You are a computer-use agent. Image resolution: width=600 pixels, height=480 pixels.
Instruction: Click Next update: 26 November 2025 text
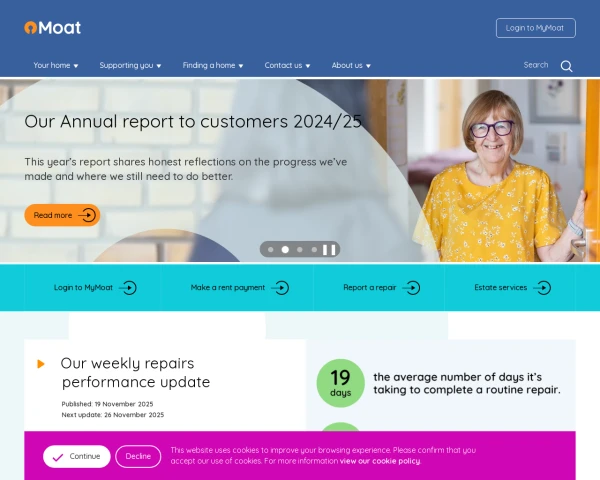pos(112,415)
